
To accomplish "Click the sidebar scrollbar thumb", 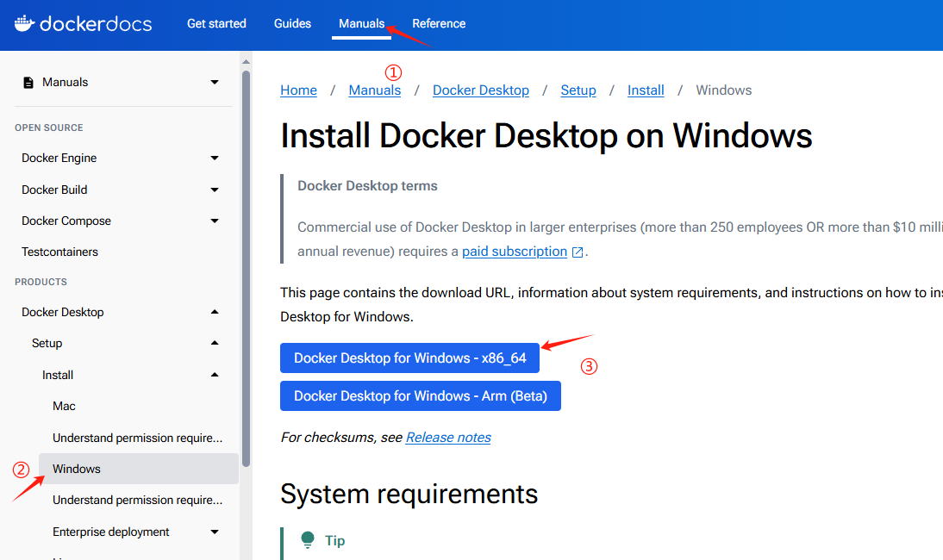I will pos(246,269).
